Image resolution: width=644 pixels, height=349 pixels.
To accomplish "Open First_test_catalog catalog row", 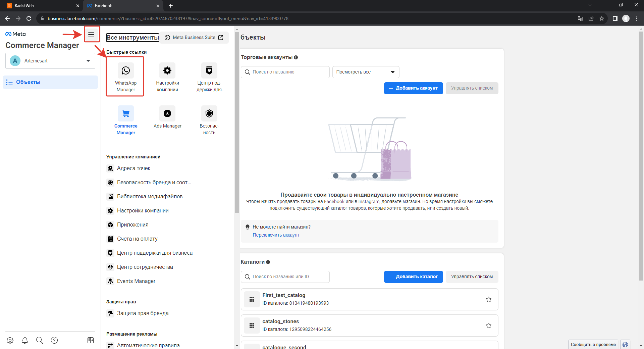I will click(x=369, y=299).
